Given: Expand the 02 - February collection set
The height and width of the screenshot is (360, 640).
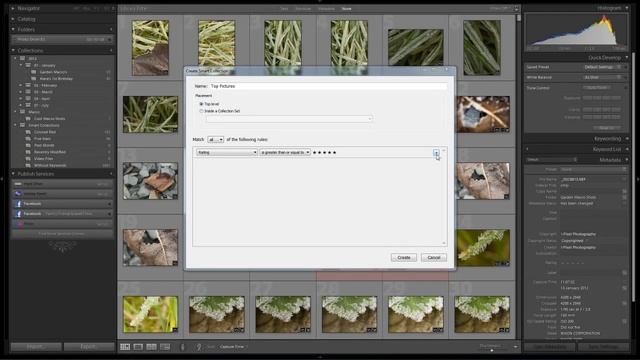Looking at the screenshot, I should tap(21, 85).
